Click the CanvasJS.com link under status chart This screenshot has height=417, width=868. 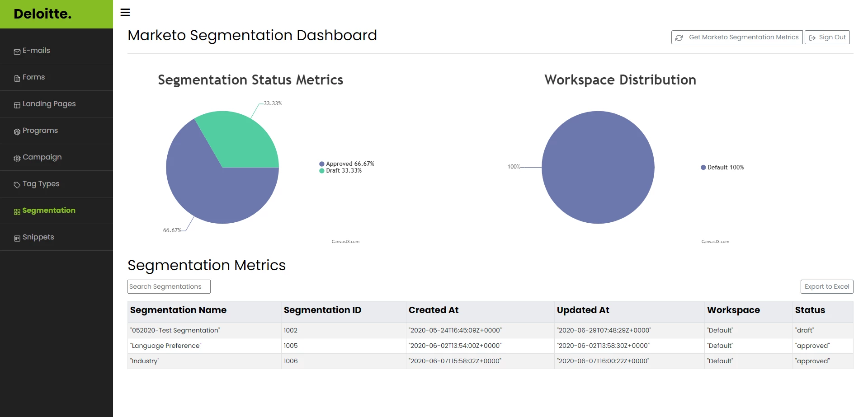pyautogui.click(x=345, y=242)
